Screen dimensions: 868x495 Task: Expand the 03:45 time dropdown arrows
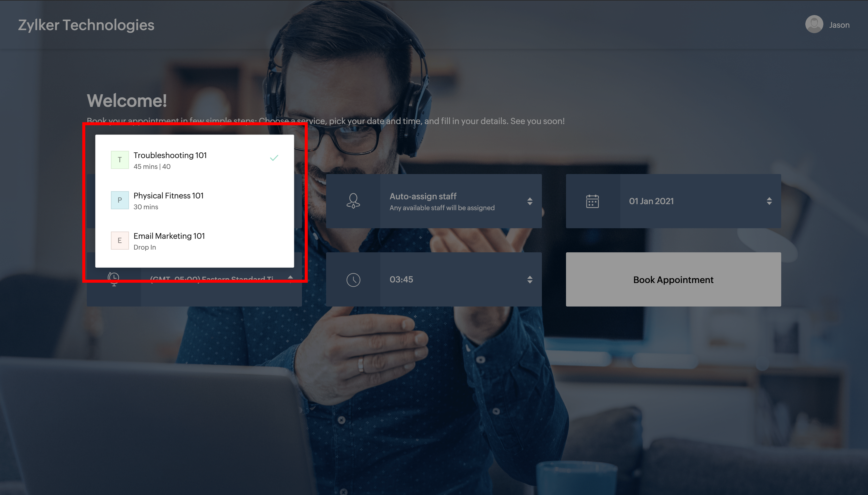click(530, 279)
